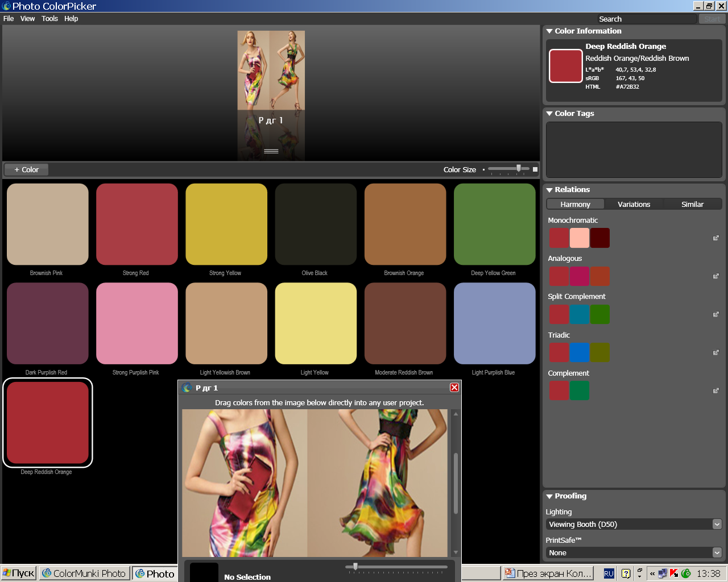The height and width of the screenshot is (582, 728).
Task: Switch to Photo taskbar item
Action: coord(155,573)
